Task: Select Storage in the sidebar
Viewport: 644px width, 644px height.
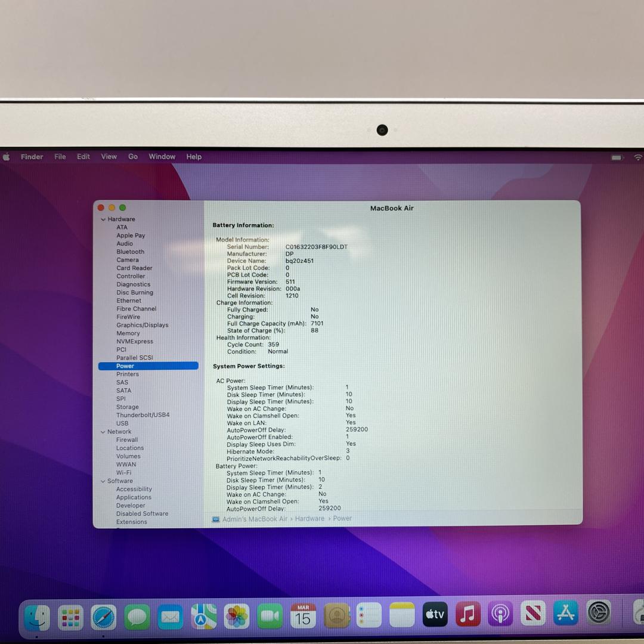Action: (128, 407)
